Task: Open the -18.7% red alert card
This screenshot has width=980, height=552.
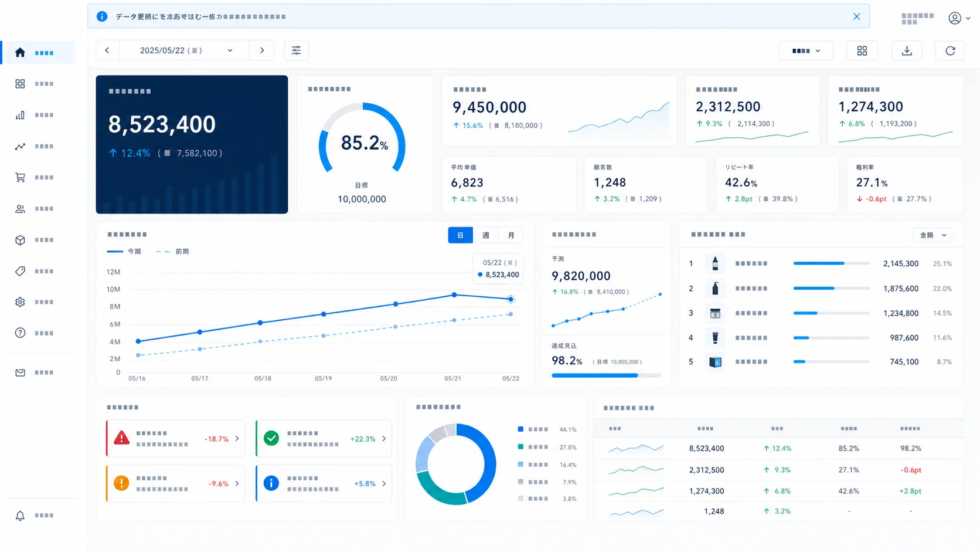Action: click(x=175, y=438)
